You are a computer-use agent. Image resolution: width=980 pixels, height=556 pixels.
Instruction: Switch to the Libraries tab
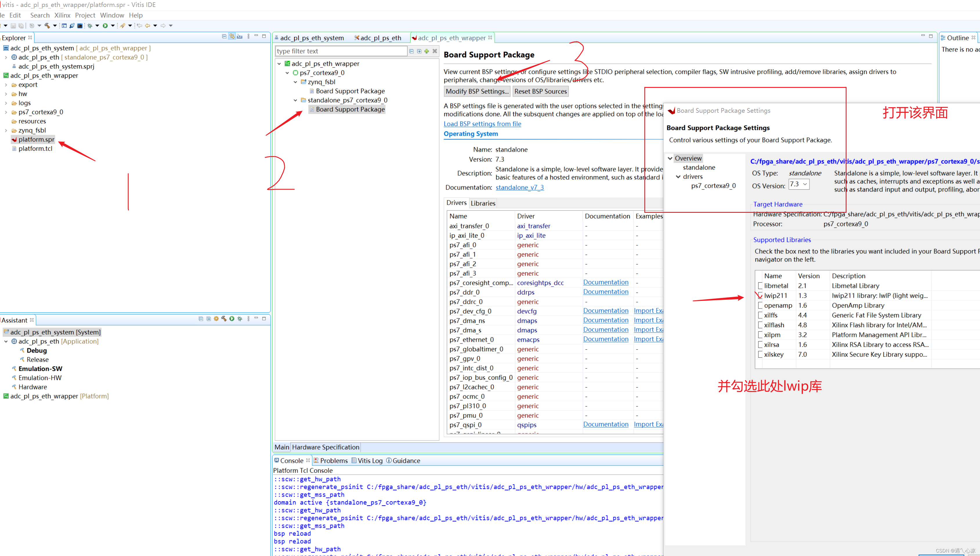[x=483, y=203]
